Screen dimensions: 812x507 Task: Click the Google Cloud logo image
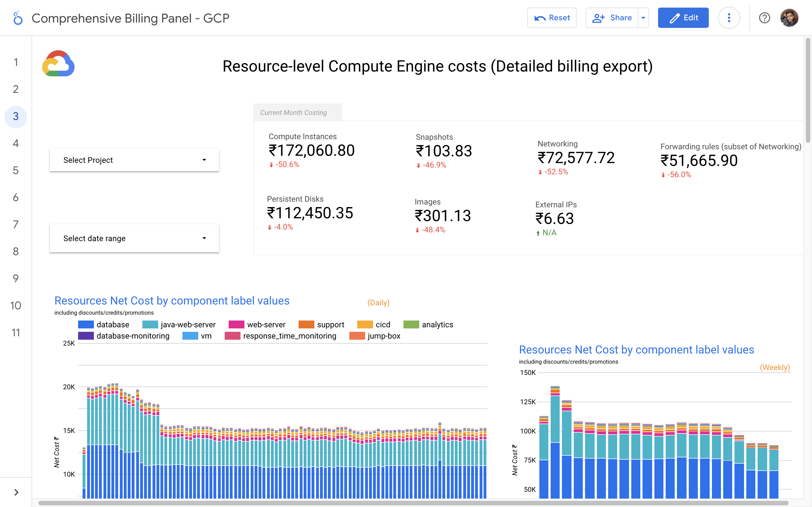(x=58, y=64)
